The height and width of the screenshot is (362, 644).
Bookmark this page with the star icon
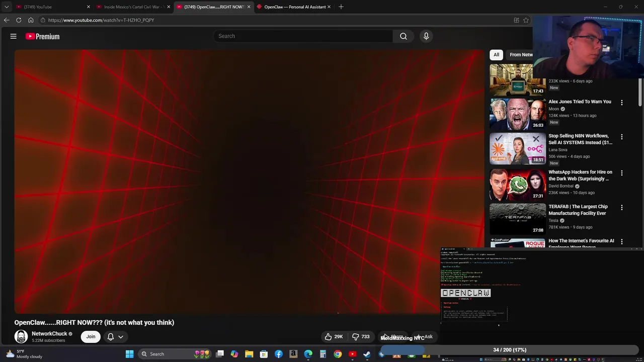pos(526,20)
